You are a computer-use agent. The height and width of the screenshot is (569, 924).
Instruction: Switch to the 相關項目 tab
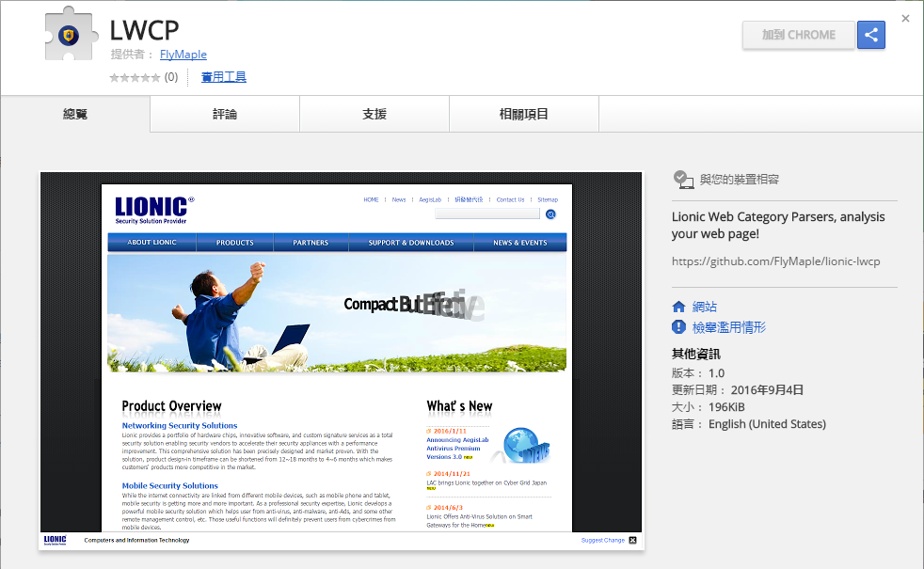coord(524,115)
